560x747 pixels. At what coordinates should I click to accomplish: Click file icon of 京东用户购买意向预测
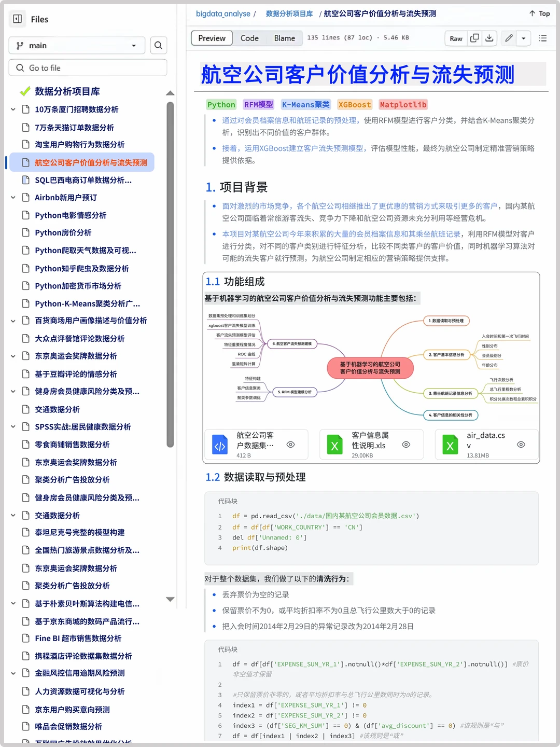[x=26, y=710]
